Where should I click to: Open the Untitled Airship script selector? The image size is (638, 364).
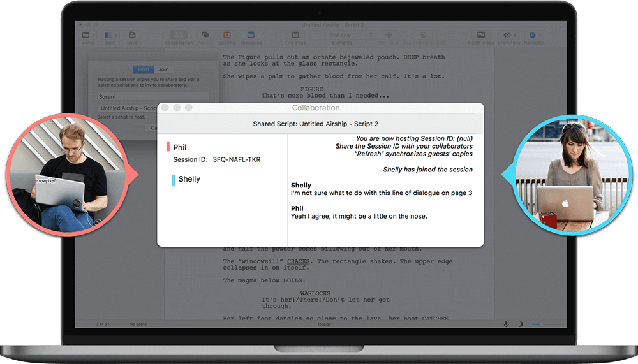click(128, 108)
